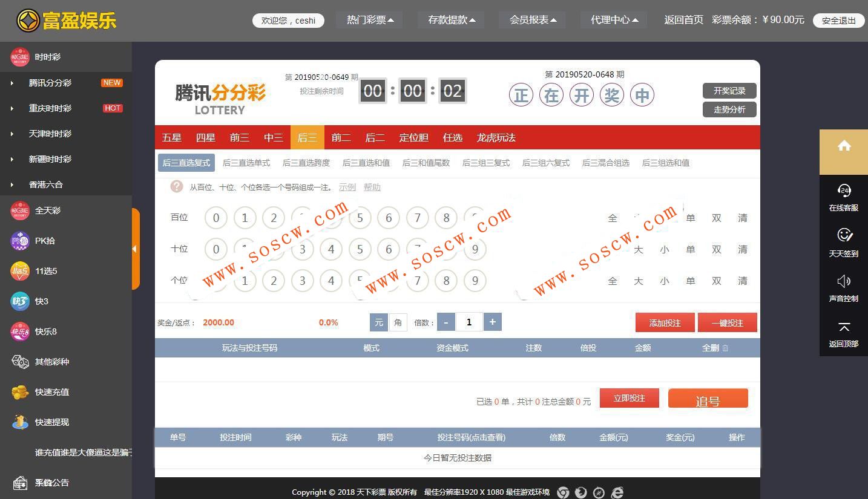
Task: Select number 8 in 百位 row
Action: coord(446,218)
